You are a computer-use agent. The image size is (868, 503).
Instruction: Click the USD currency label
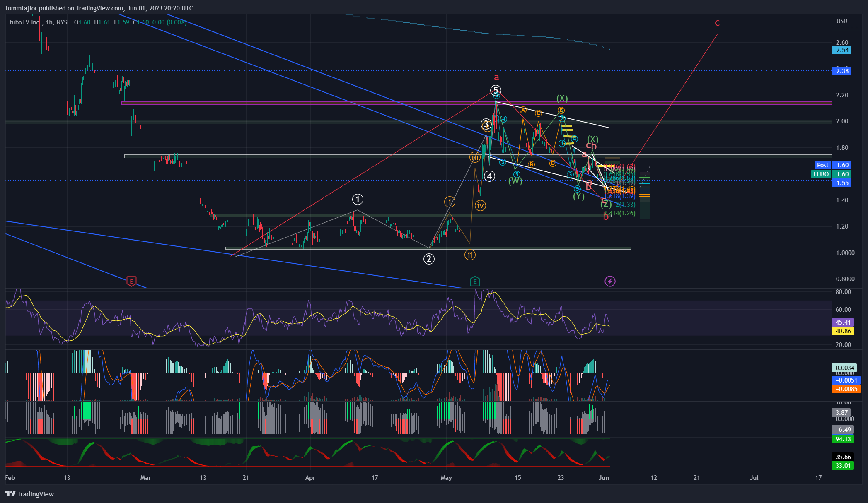842,21
